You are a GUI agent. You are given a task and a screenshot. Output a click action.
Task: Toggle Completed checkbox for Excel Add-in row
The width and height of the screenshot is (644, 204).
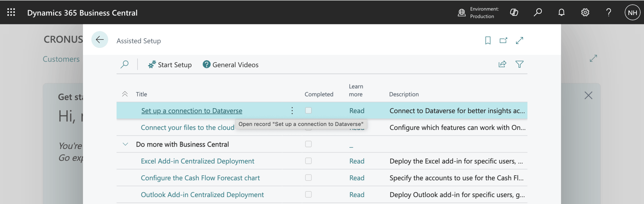tap(308, 161)
